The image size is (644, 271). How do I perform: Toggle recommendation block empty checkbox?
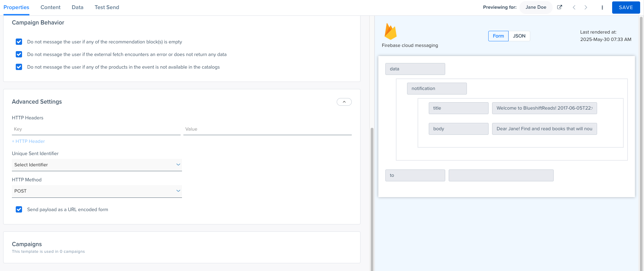(19, 42)
